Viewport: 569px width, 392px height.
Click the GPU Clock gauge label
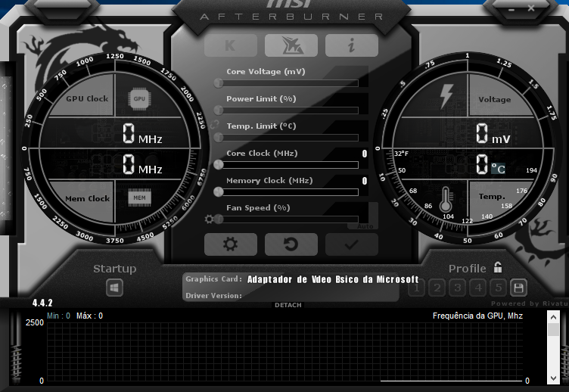[x=87, y=98]
